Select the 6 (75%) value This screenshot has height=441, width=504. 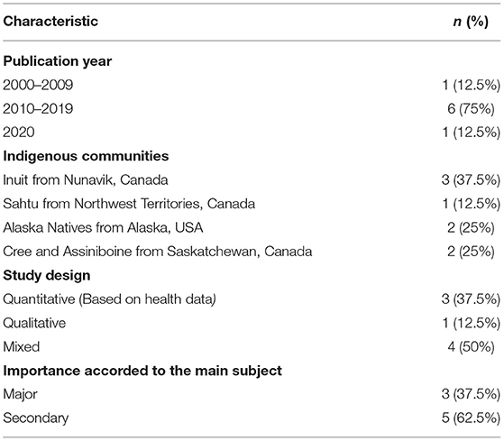[471, 109]
